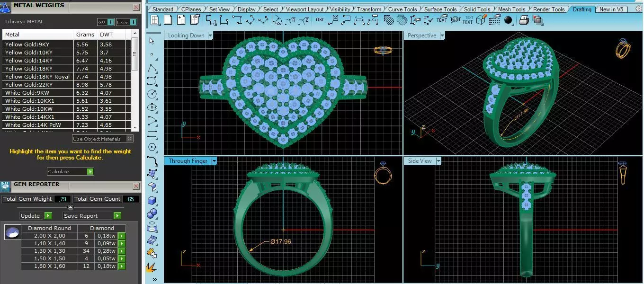The height and width of the screenshot is (284, 644).
Task: Click green arrow for 1,30 X 1,30 row
Action: point(122,251)
